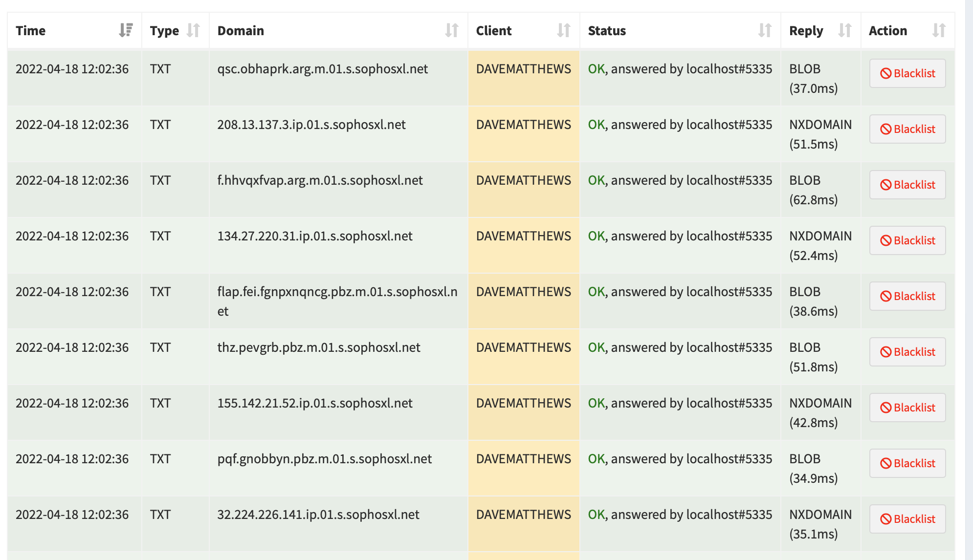Sort by Reply column sort icon
973x560 pixels.
845,30
